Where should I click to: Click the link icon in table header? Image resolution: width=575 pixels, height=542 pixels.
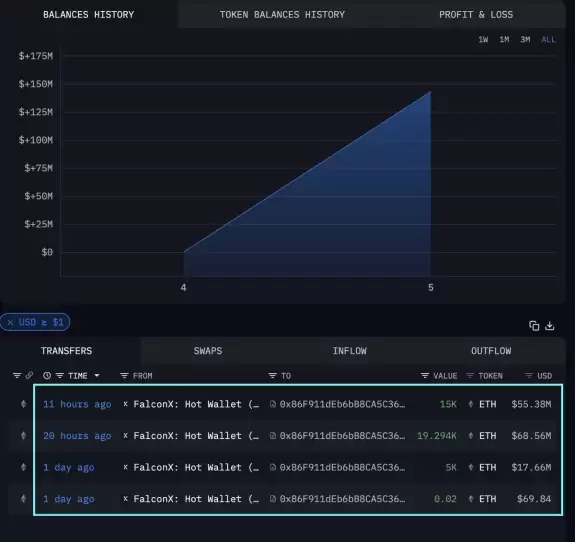pos(29,376)
